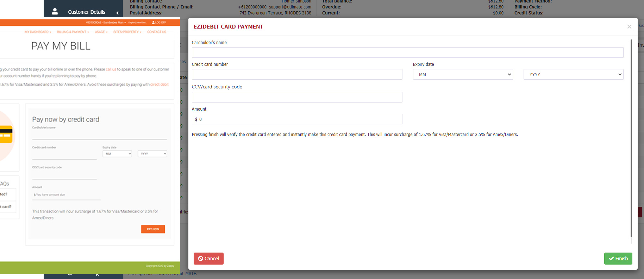Screen dimensions: 644x279
Task: Click the Log Off link in the orange bar
Action: point(159,23)
